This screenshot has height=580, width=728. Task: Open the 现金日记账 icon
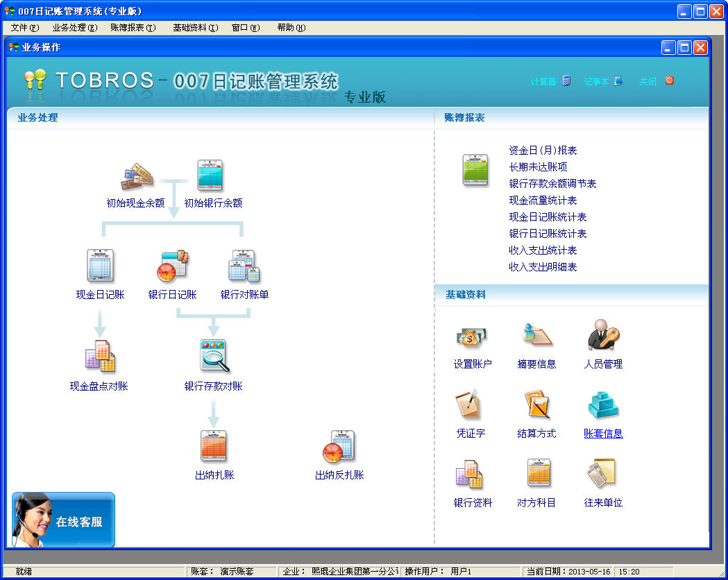click(101, 266)
